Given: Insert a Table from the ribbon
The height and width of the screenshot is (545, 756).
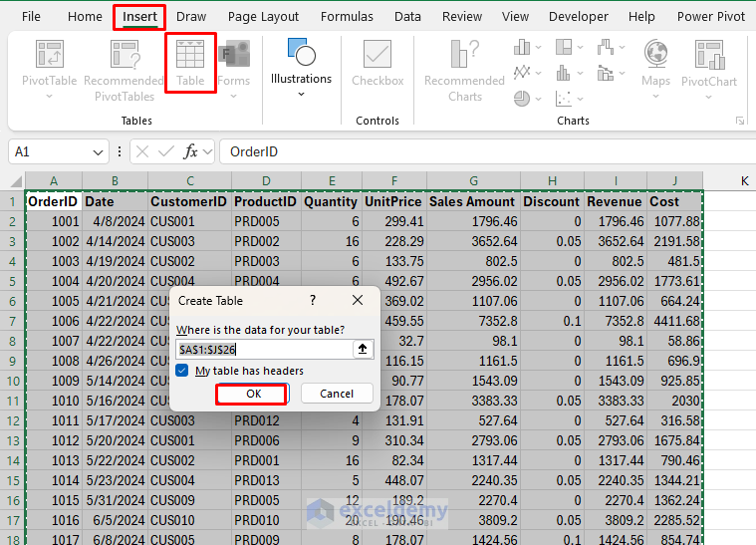Looking at the screenshot, I should pos(190,63).
